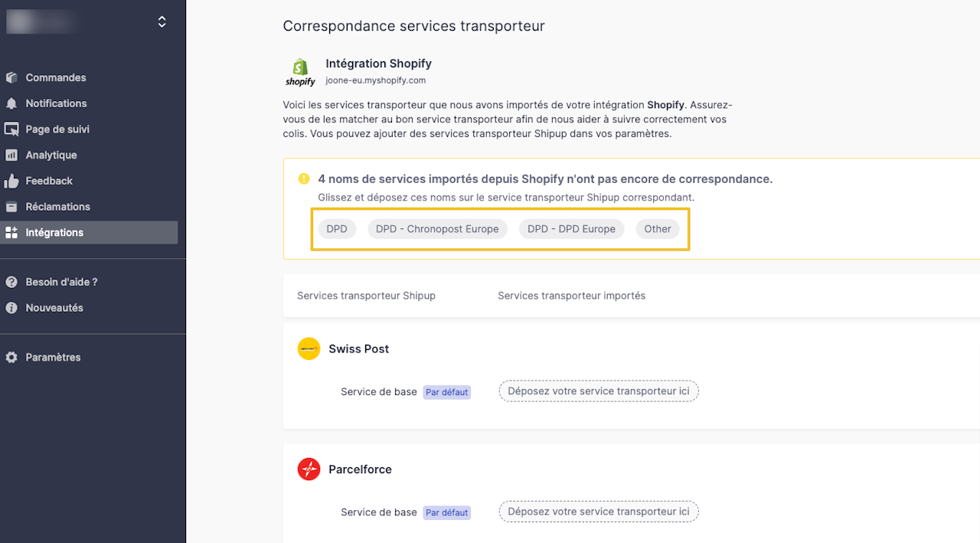This screenshot has width=980, height=543.
Task: Click the Feedback thumbs-up icon
Action: (x=11, y=181)
